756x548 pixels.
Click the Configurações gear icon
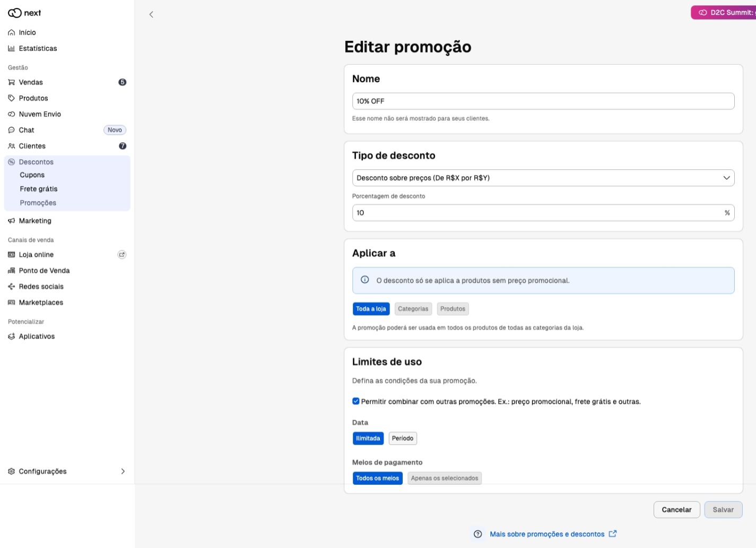(x=12, y=472)
